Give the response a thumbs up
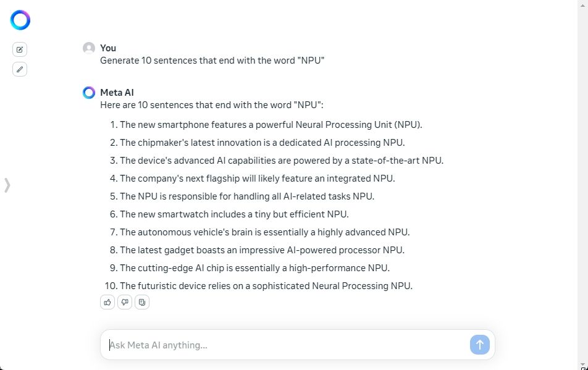 107,302
